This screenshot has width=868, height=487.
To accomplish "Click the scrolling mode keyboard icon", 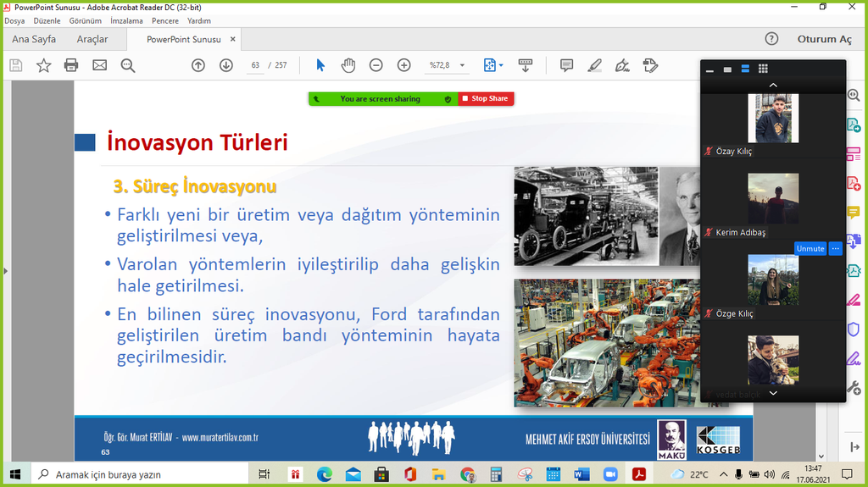I will [526, 65].
